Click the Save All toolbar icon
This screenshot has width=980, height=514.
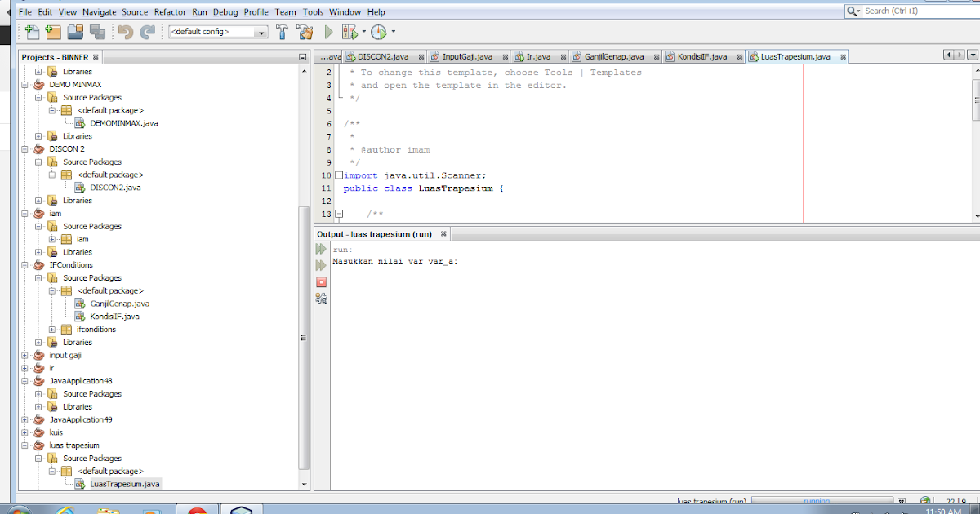(97, 32)
